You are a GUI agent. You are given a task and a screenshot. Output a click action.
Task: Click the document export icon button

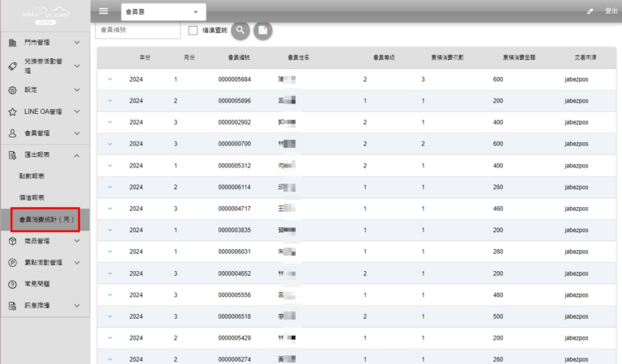click(x=262, y=30)
